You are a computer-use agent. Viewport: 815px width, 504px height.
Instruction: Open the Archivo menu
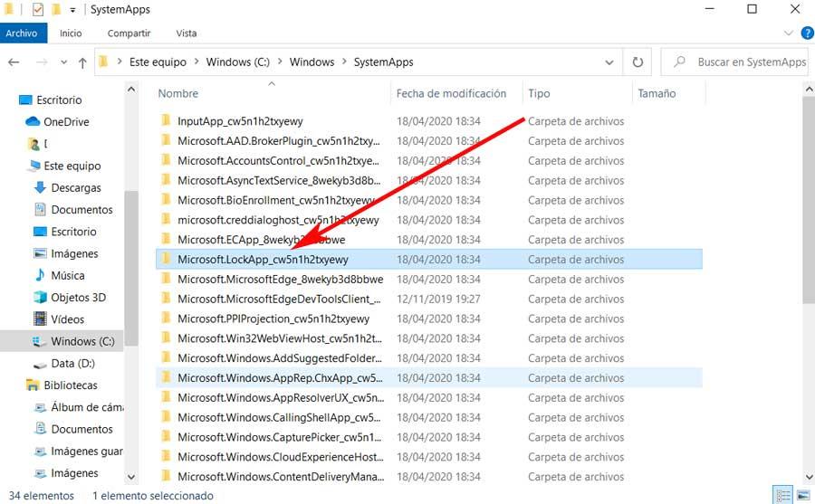tap(22, 33)
